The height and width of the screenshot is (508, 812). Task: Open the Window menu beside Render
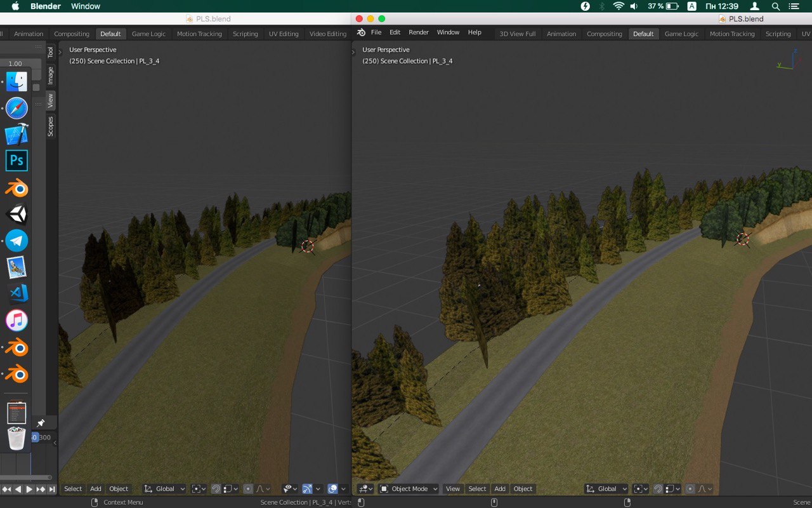(x=448, y=32)
